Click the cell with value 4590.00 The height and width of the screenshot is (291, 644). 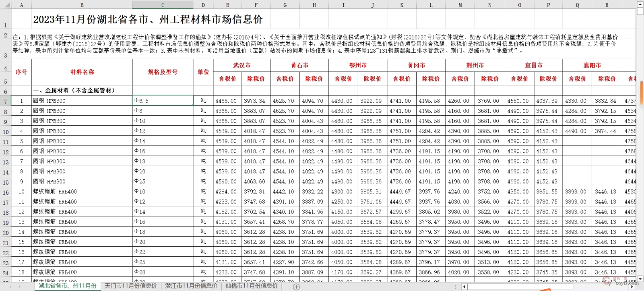click(227, 181)
